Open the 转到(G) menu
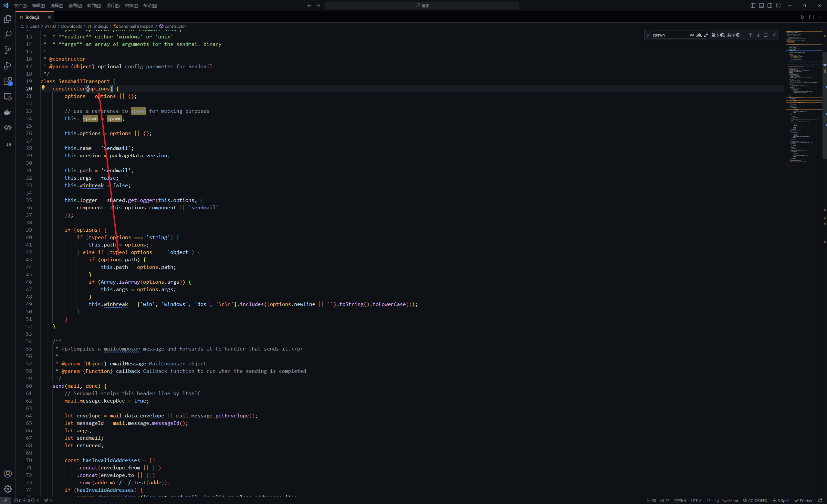 pos(94,5)
